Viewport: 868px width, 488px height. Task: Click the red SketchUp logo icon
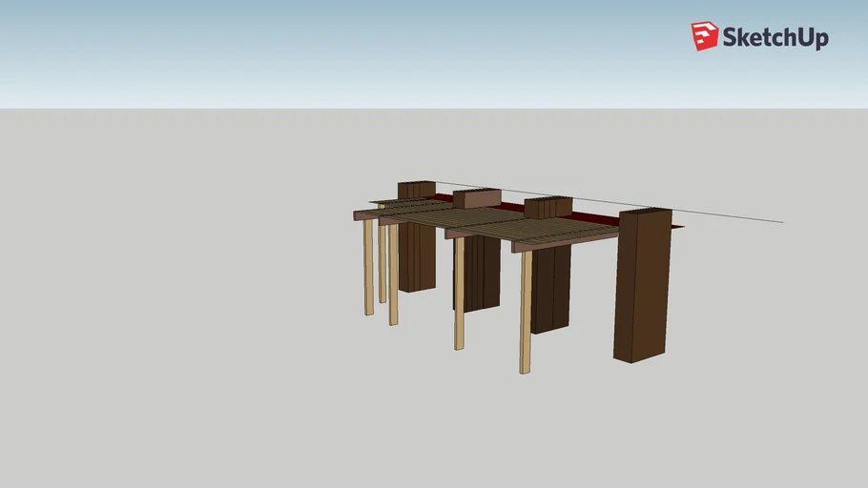[x=704, y=36]
